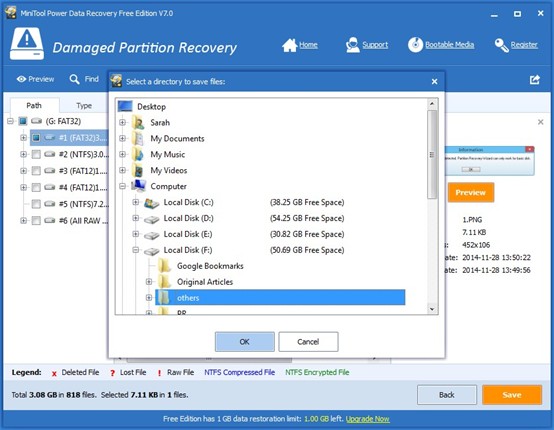The image size is (554, 430).
Task: Click "(50.69 GB Free Space)" text
Action: [x=307, y=250]
